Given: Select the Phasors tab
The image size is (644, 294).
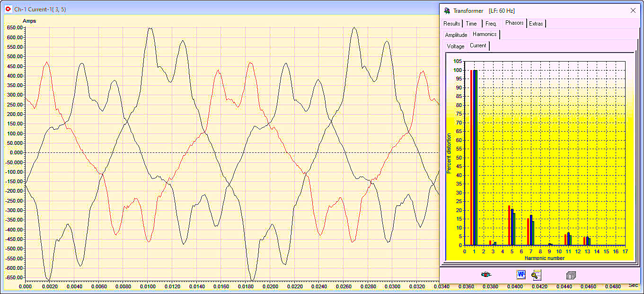Looking at the screenshot, I should coord(514,23).
